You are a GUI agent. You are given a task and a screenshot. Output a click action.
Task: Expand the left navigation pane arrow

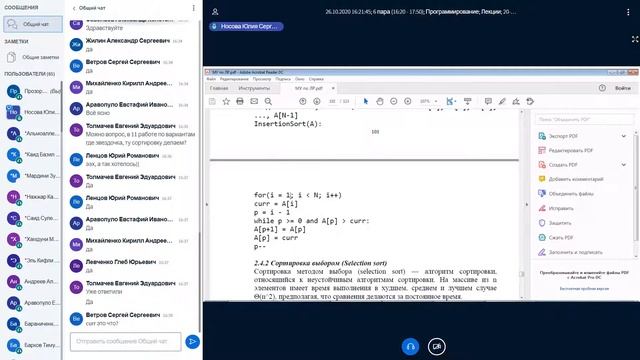coord(207,204)
